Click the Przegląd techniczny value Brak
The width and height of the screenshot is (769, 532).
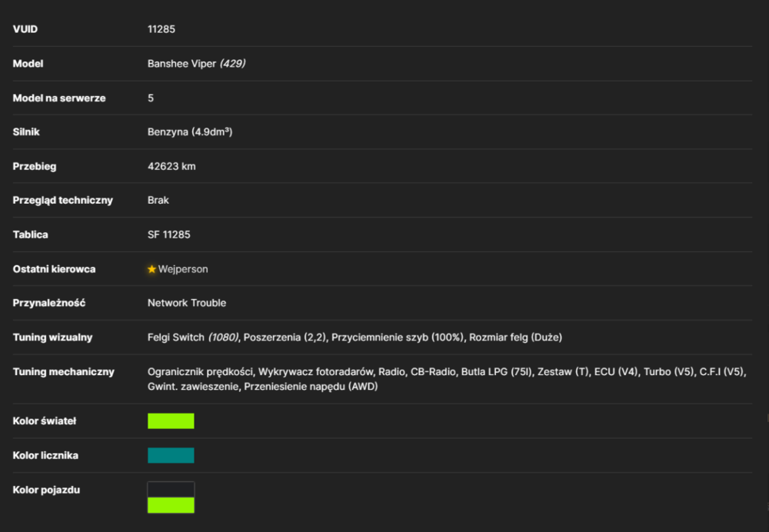[158, 200]
